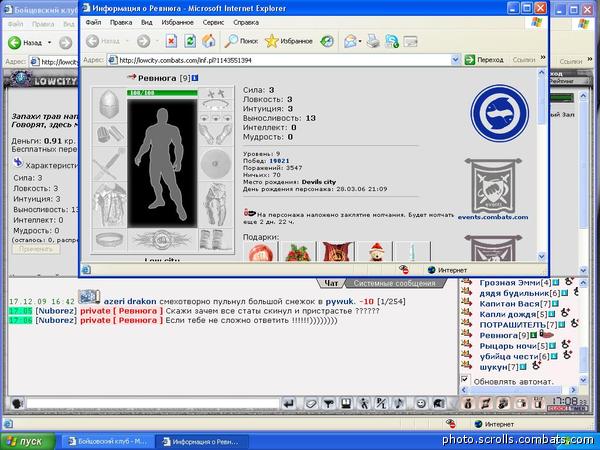Click the send message enter-arrow icon
Screen dimensions: 600x450
(290, 404)
